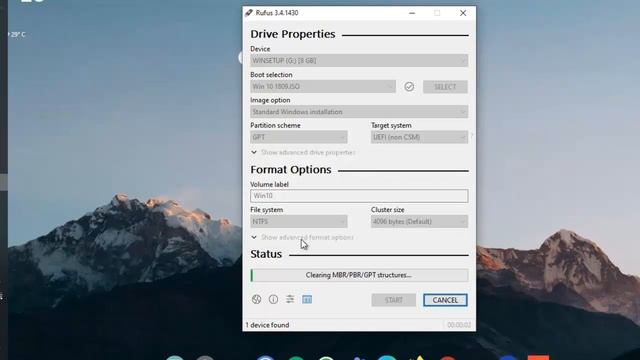
Task: Click the Volume label field containing Win10
Action: coord(359,196)
